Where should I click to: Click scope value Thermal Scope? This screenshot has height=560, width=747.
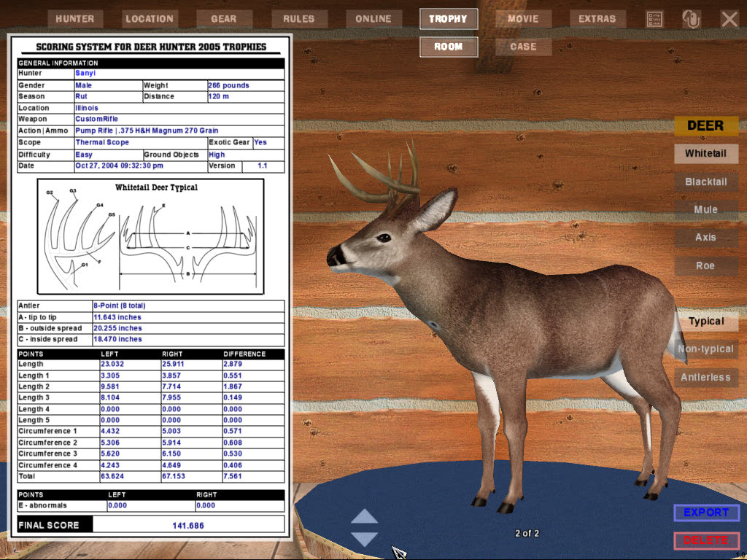click(x=102, y=142)
